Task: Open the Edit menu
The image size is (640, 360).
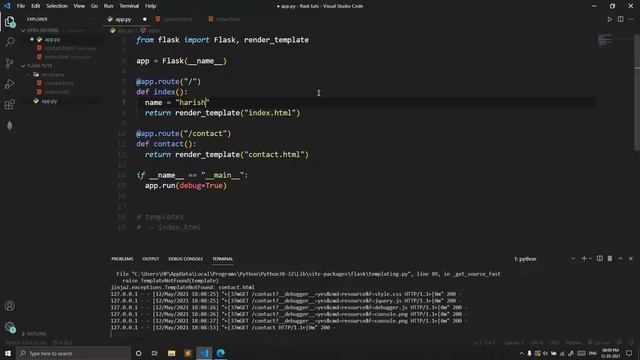Action: 36,6
